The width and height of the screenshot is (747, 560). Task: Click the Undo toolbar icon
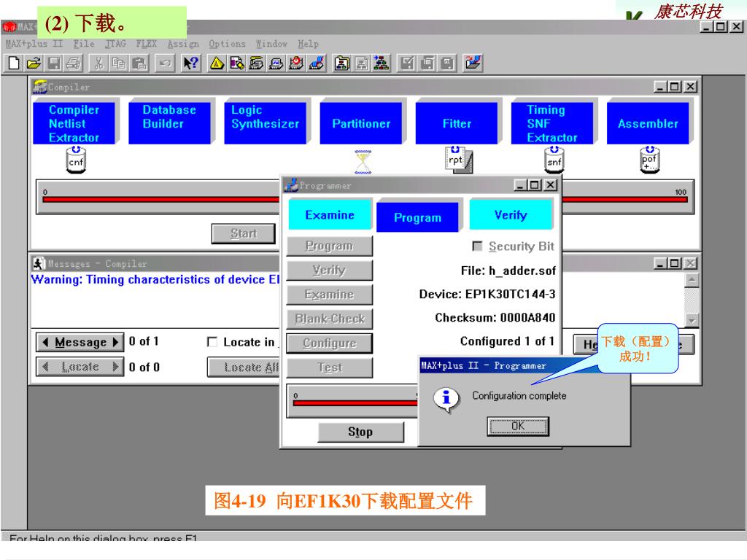(x=165, y=63)
